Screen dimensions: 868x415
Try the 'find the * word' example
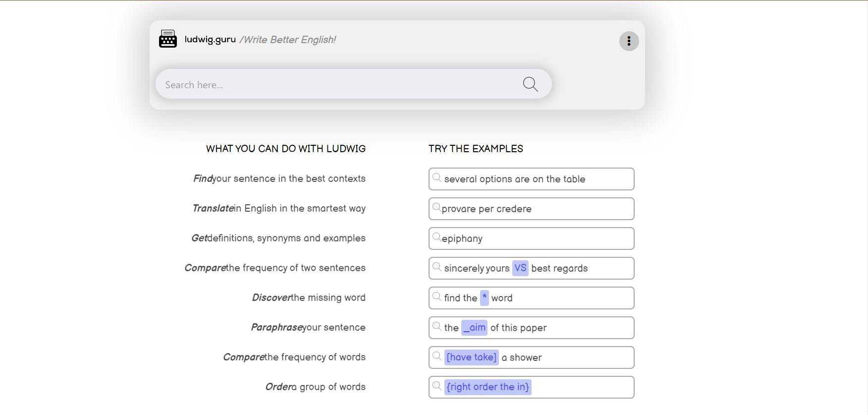click(x=531, y=298)
